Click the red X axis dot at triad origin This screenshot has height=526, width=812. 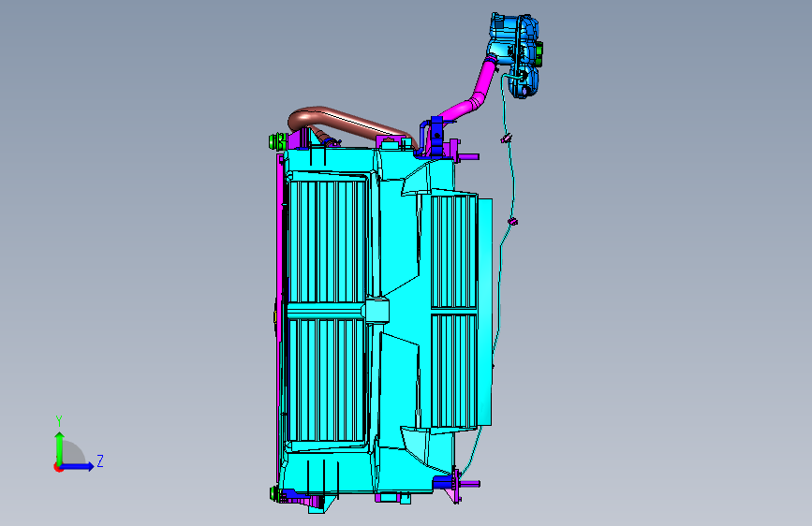point(58,467)
